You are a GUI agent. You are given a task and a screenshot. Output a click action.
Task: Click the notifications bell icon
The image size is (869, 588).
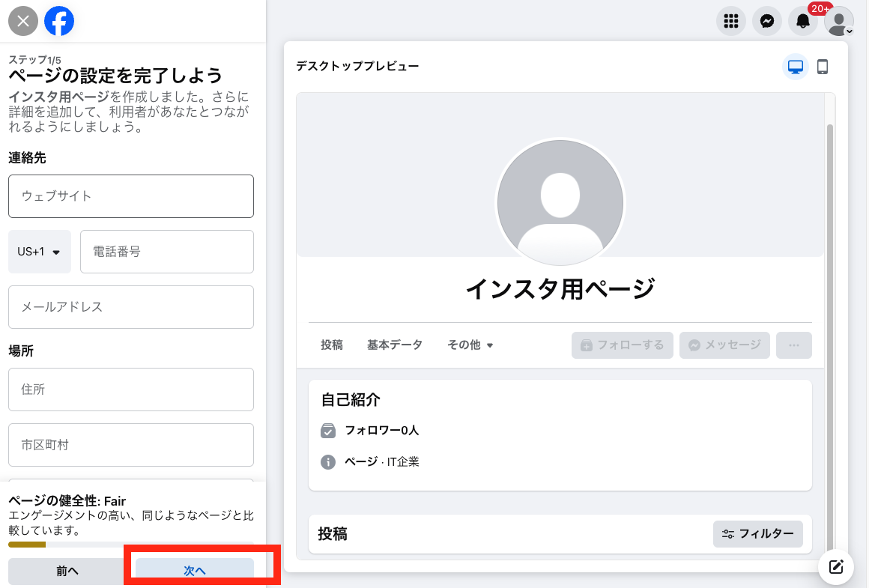point(802,20)
